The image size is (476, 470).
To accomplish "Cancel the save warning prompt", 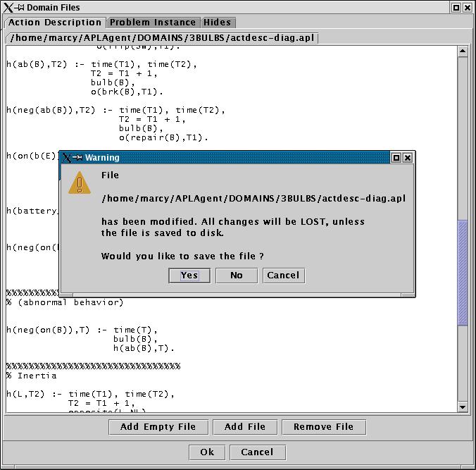I will (x=283, y=276).
